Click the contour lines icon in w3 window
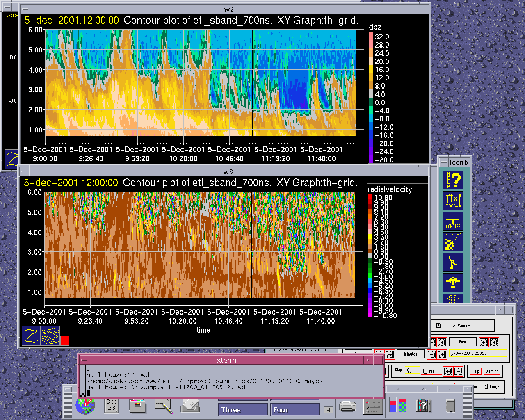This screenshot has width=525, height=420. pos(50,336)
